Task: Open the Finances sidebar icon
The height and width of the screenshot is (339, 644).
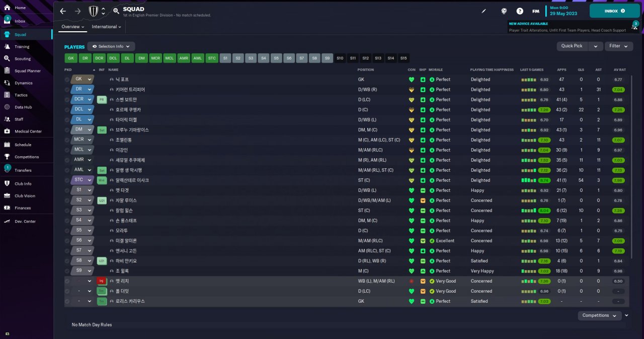Action: click(7, 208)
